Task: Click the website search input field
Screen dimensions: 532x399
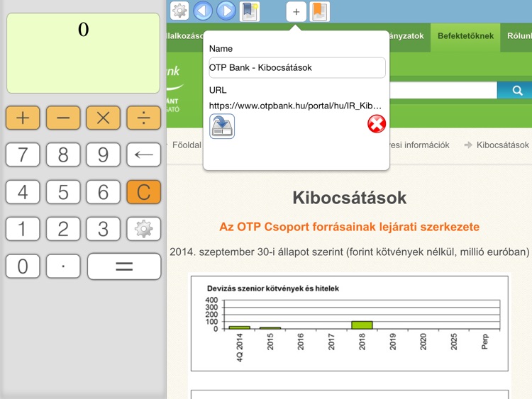Action: tap(443, 90)
